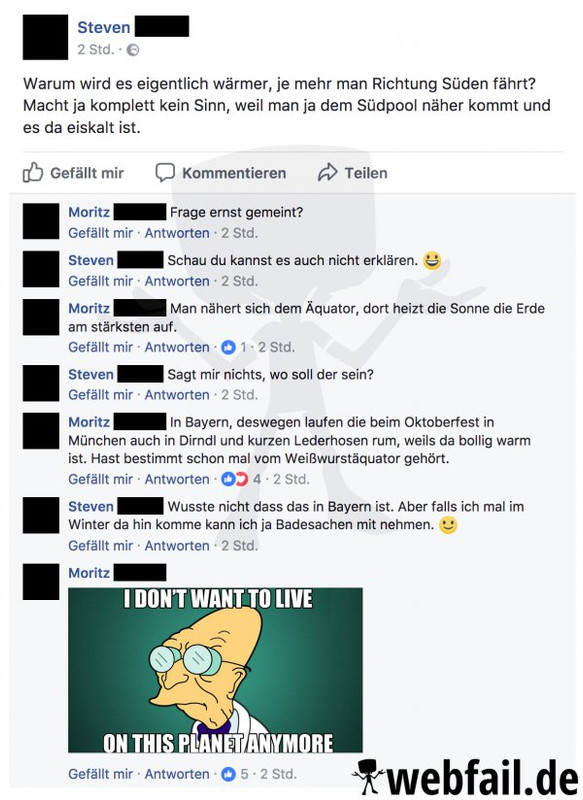Open the Futurama meme image in Moritz's comment
The height and width of the screenshot is (800, 583).
click(215, 670)
